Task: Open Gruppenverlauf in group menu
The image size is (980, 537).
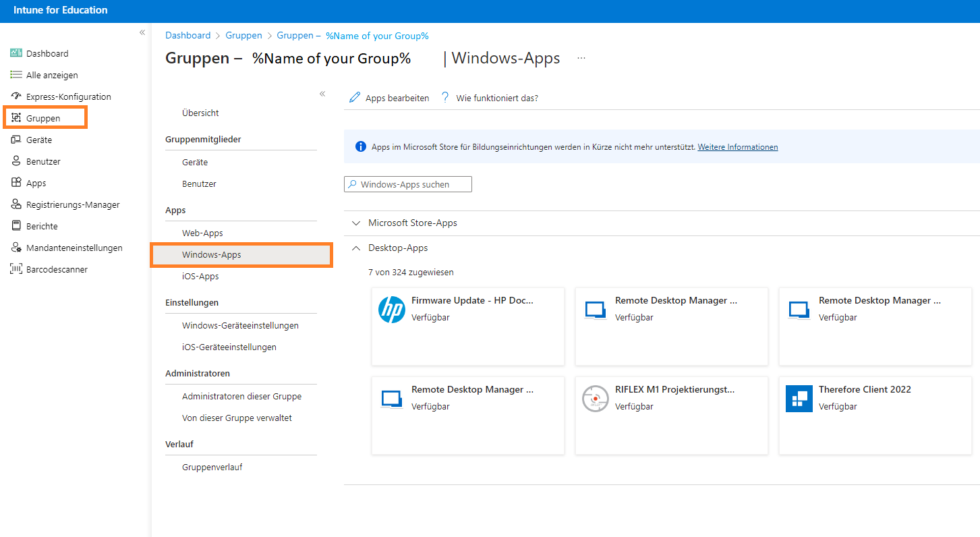Action: pyautogui.click(x=212, y=467)
